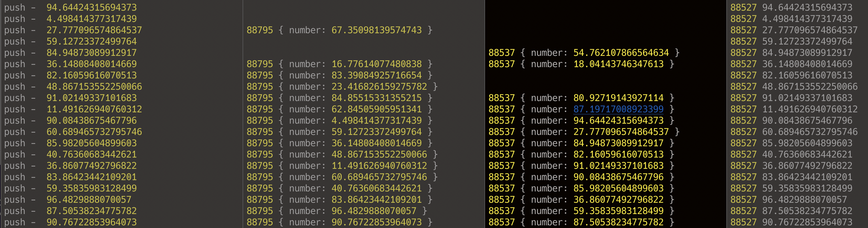Select the line 'push - 59.35835983128499'

[70, 188]
